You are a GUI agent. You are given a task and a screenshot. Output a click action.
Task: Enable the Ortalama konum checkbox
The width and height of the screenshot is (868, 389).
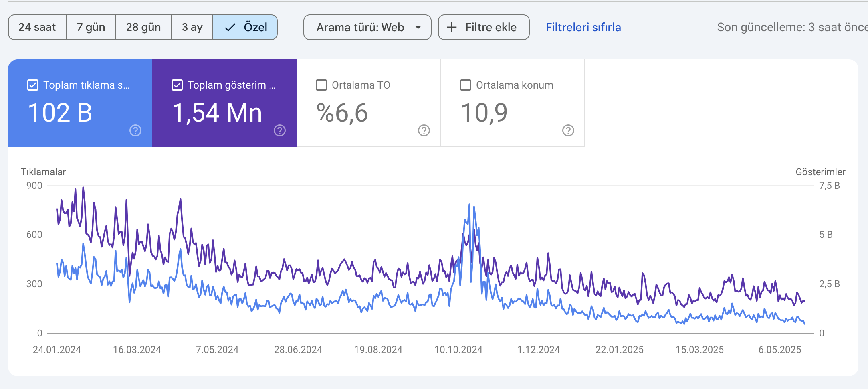click(466, 85)
